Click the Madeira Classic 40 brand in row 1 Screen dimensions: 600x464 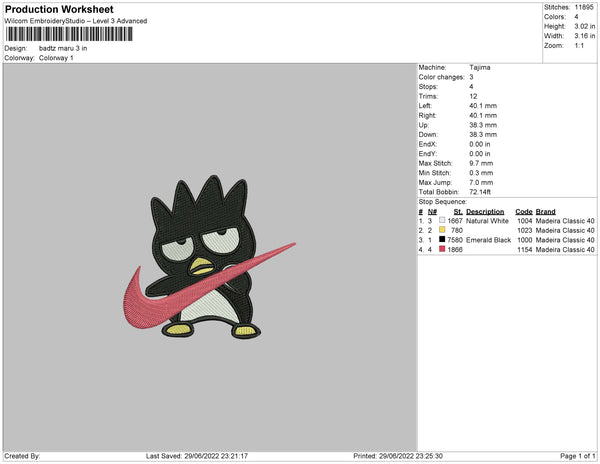[x=565, y=221]
